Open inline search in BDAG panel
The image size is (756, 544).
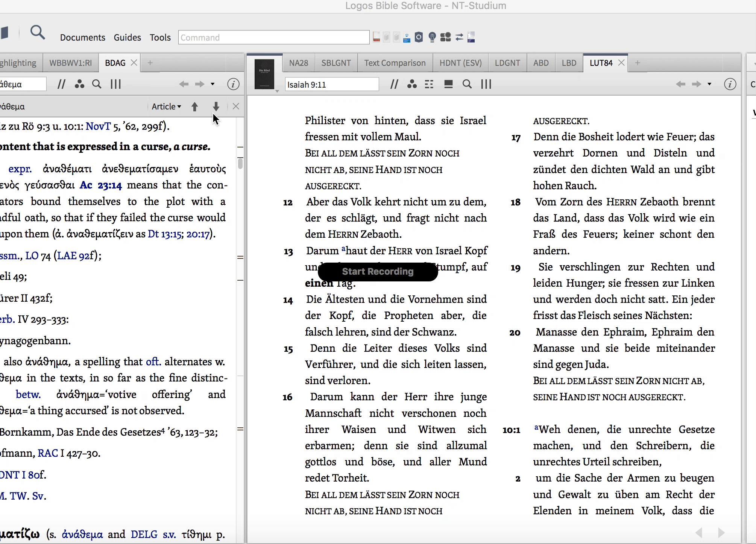coord(97,84)
